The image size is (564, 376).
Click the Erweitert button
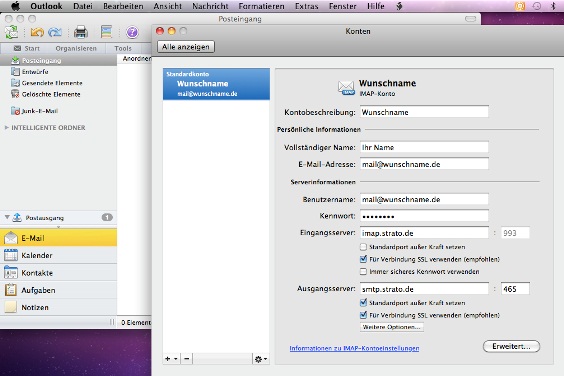pyautogui.click(x=511, y=346)
